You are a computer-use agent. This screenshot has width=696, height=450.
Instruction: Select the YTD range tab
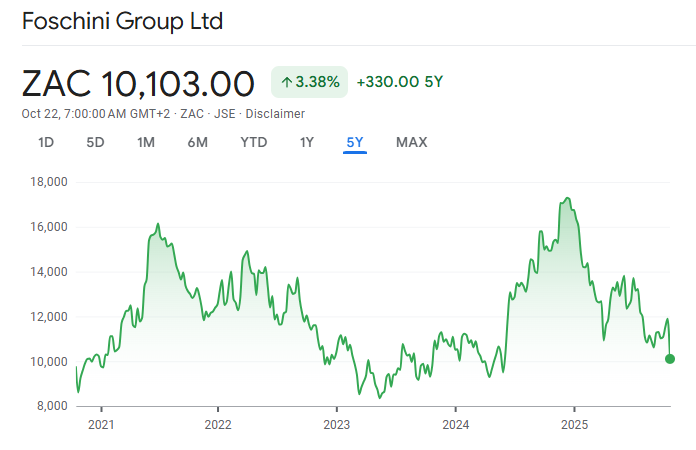(254, 142)
